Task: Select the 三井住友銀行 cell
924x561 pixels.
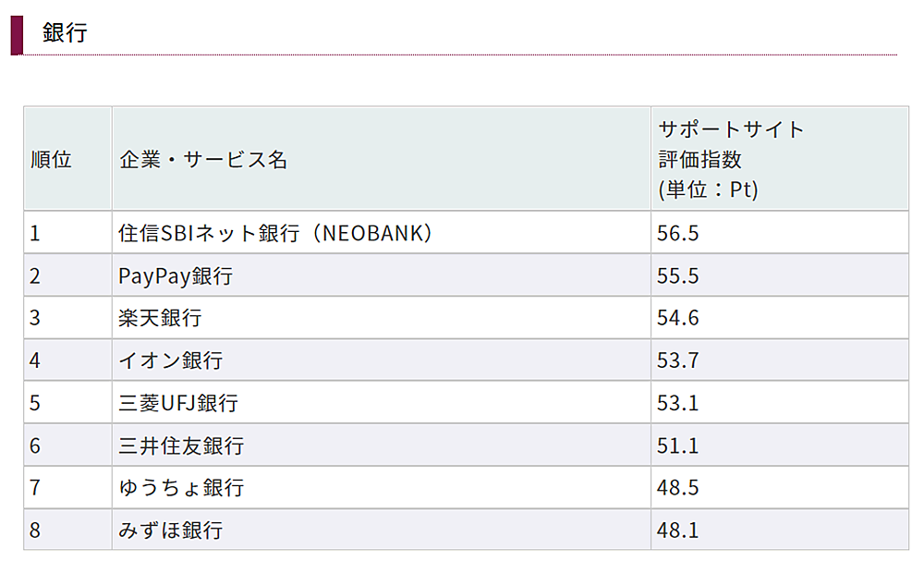Action: [181, 445]
